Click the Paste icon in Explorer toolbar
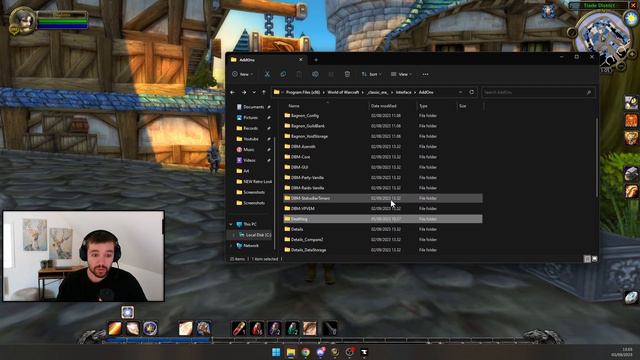This screenshot has height=360, width=640. click(299, 74)
